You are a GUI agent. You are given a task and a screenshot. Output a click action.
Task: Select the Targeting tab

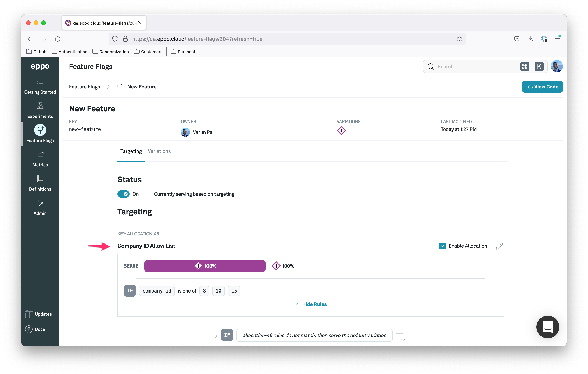point(131,151)
